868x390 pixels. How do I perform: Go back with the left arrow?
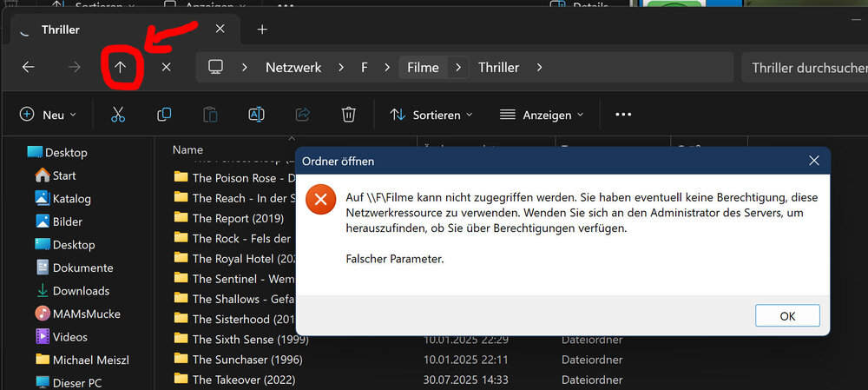29,68
